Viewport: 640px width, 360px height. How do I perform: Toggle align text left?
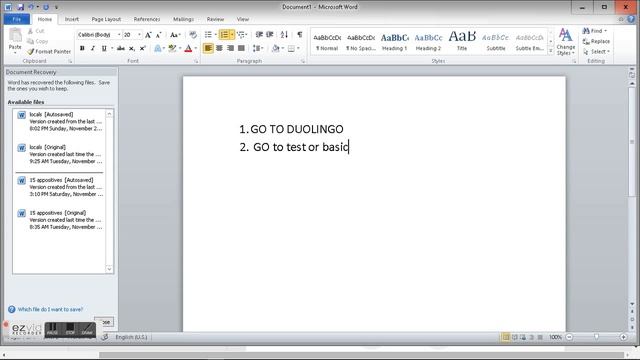click(x=208, y=48)
